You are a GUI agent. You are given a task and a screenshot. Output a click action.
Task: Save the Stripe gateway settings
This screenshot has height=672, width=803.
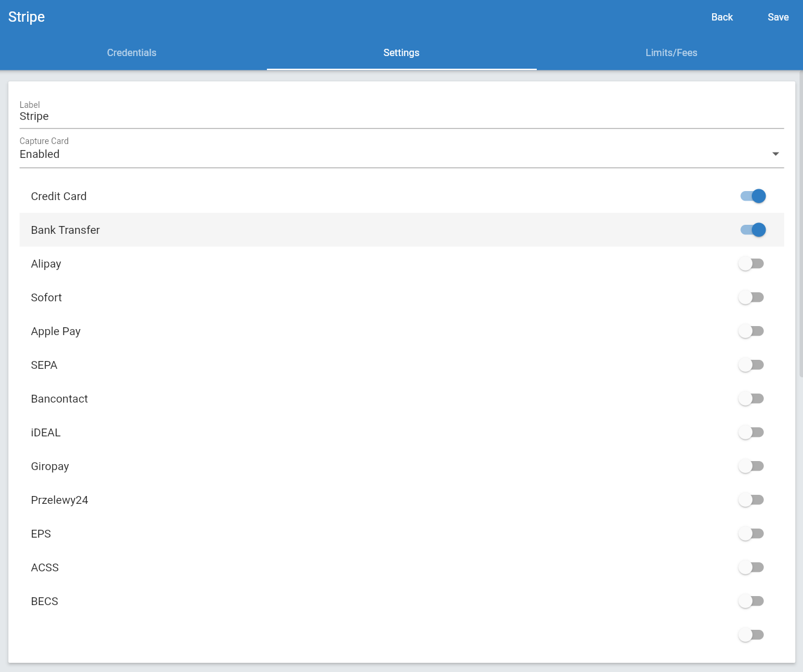778,17
